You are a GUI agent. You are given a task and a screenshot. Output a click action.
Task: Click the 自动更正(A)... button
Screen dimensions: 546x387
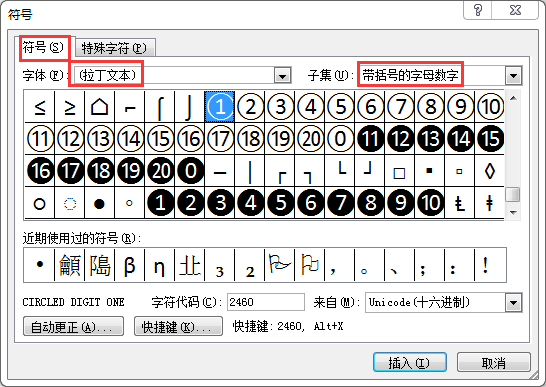click(x=73, y=326)
